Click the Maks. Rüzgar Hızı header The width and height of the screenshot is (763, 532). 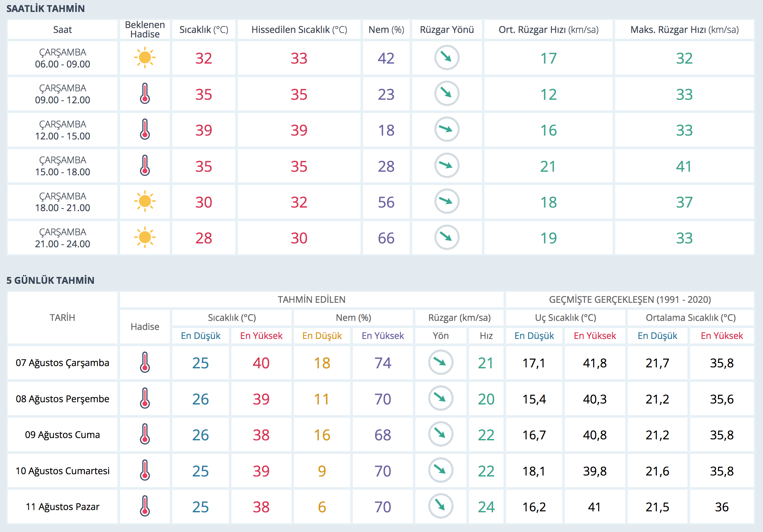684,30
